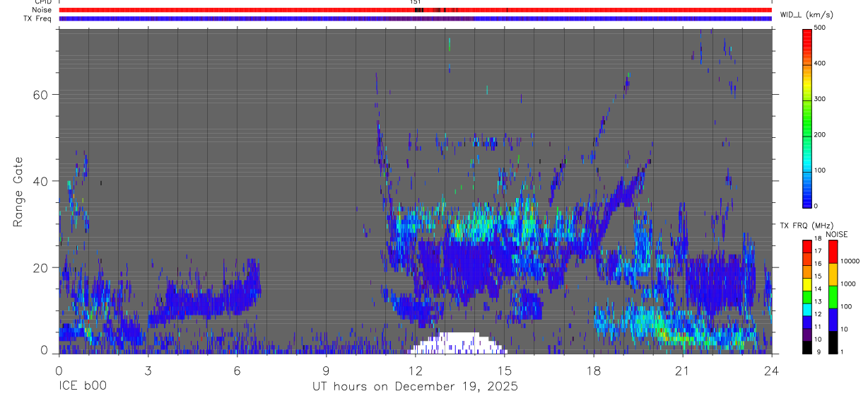
Task: Click the '500' spectral width tick label
Action: 820,28
